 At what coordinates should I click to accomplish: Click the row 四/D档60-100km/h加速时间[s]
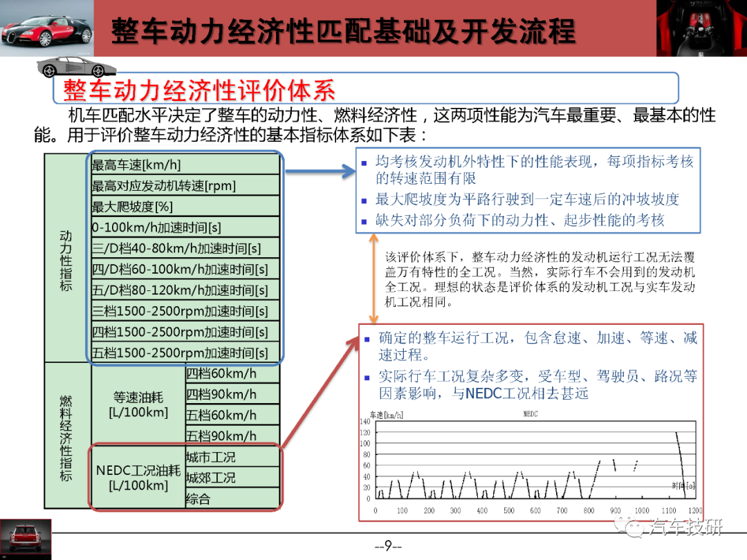click(185, 269)
